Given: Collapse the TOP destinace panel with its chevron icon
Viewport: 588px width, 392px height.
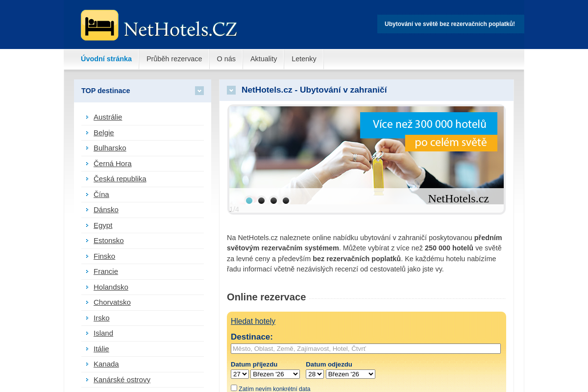Looking at the screenshot, I should coord(199,91).
